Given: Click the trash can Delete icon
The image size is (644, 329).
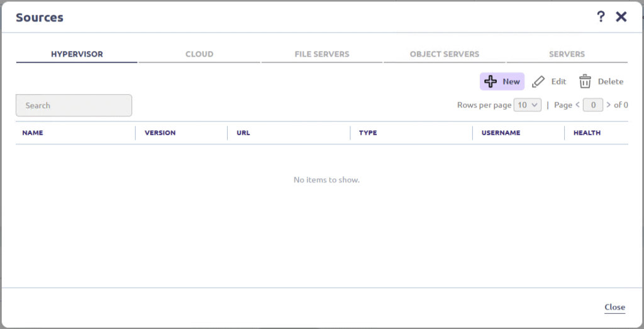Looking at the screenshot, I should click(586, 82).
